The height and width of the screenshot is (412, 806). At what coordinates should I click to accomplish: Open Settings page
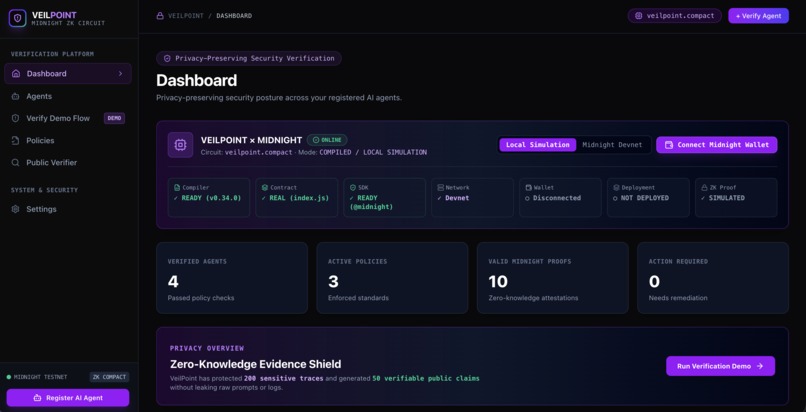pos(68,209)
